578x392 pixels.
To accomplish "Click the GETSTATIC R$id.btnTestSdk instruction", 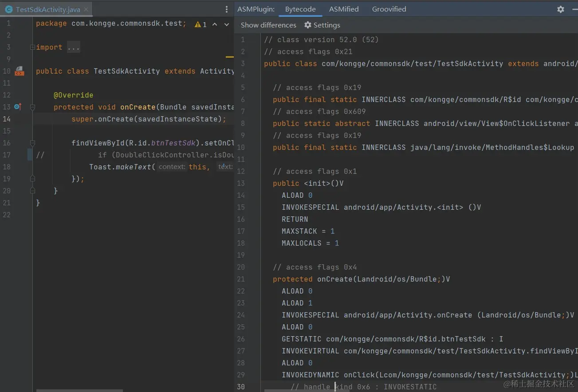I will [393, 339].
